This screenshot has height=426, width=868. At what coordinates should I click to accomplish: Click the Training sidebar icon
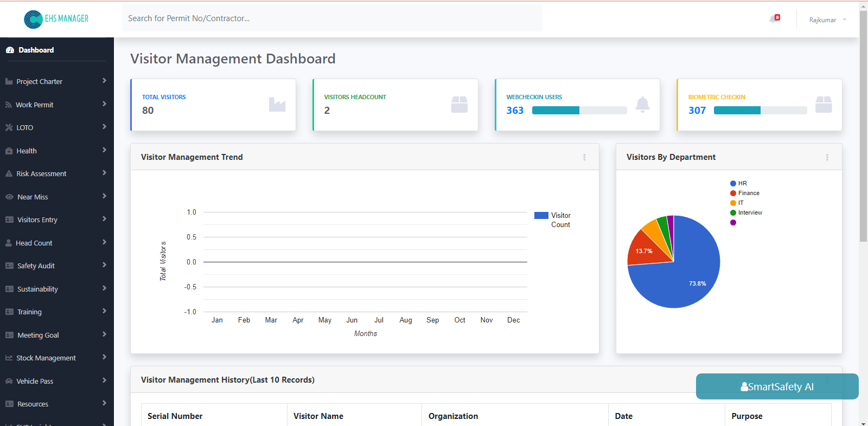[9, 312]
